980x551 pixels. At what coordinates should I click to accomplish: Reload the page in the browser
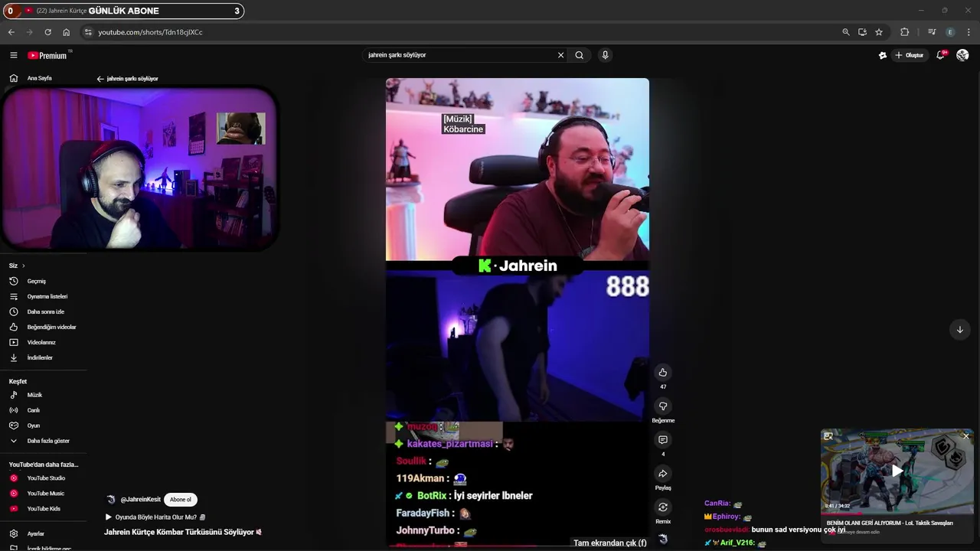[x=47, y=32]
